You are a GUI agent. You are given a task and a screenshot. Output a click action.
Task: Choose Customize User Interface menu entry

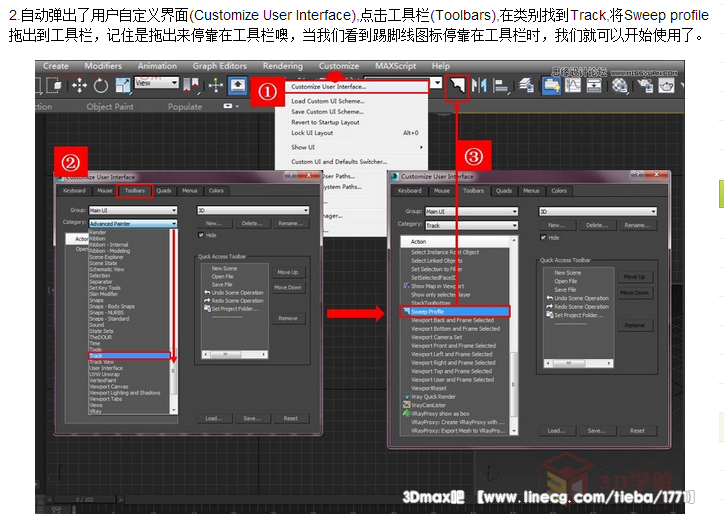[x=356, y=87]
